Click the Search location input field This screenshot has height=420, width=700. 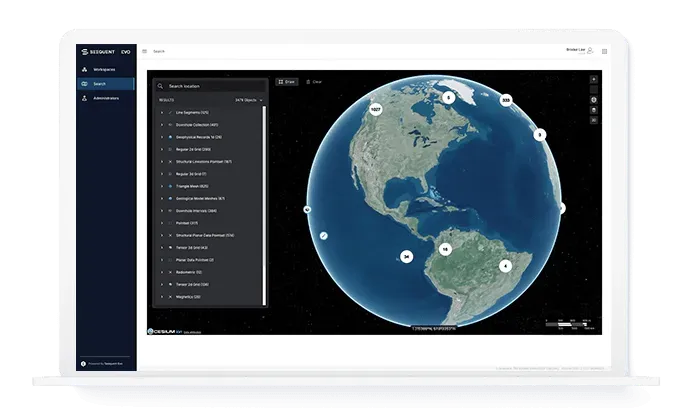pyautogui.click(x=212, y=86)
